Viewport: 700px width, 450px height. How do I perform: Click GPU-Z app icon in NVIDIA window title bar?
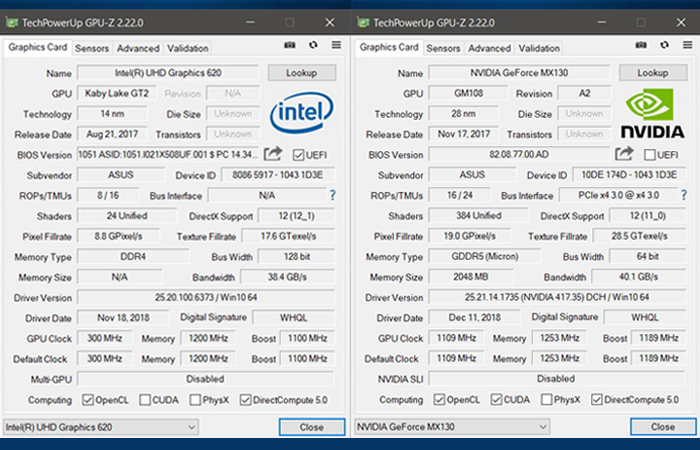pos(363,22)
